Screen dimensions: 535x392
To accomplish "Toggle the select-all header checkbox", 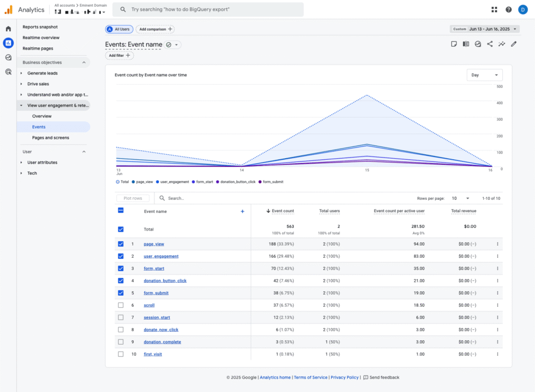I will pyautogui.click(x=121, y=210).
